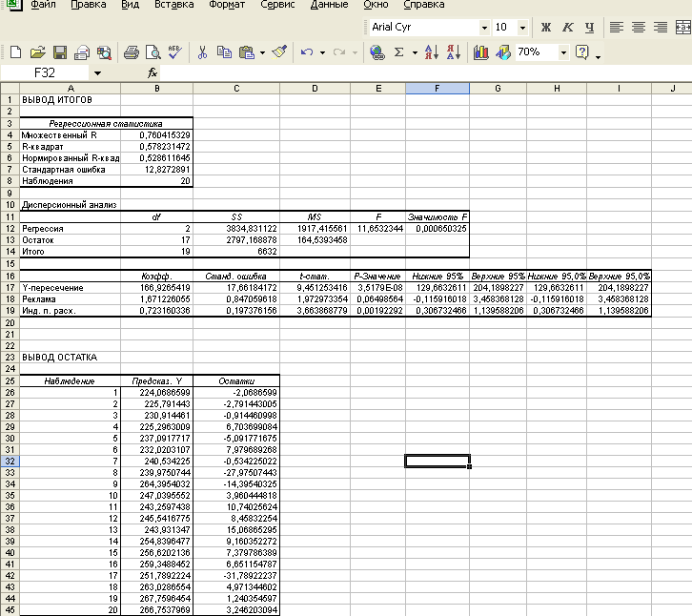Open toolbar options arrow after Help icon

(x=598, y=56)
